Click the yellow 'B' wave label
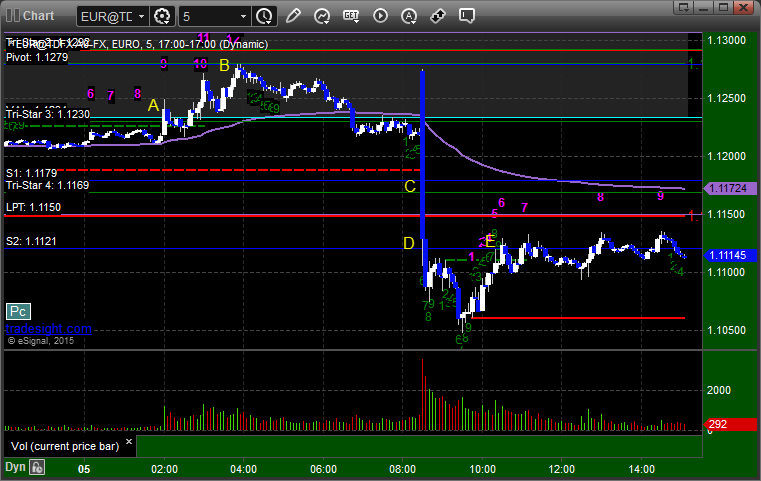The width and height of the screenshot is (761, 481). pos(224,65)
